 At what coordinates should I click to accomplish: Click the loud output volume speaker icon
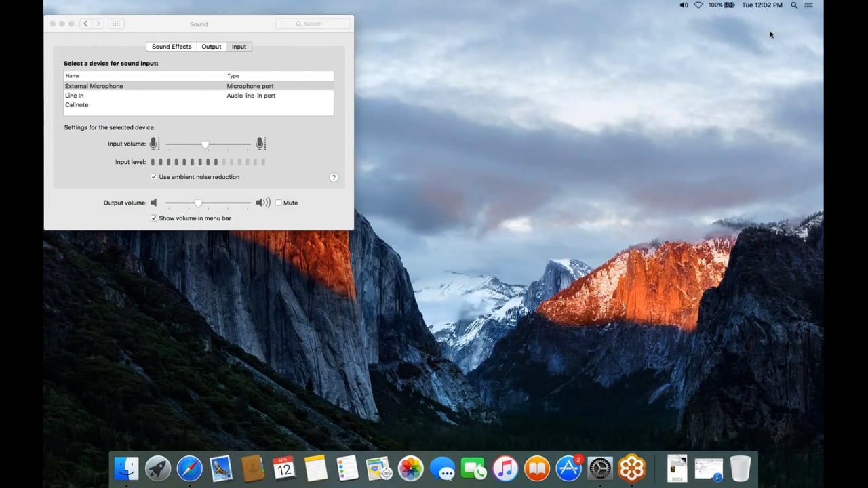coord(263,203)
